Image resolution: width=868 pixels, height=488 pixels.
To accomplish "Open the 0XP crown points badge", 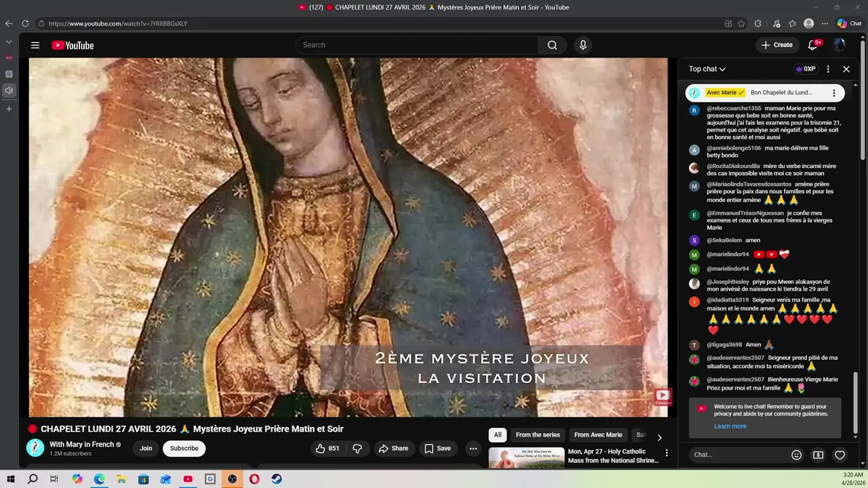I will [806, 69].
